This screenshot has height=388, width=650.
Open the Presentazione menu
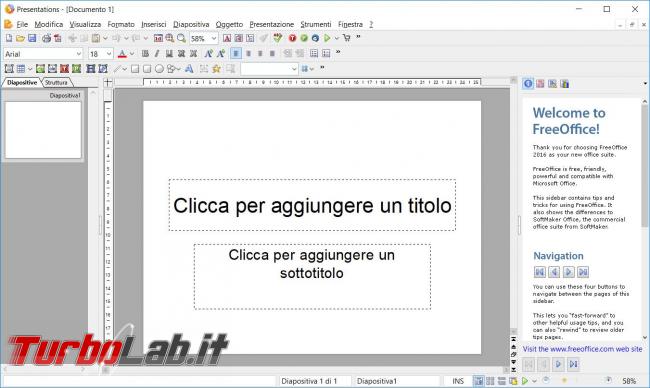tap(272, 24)
